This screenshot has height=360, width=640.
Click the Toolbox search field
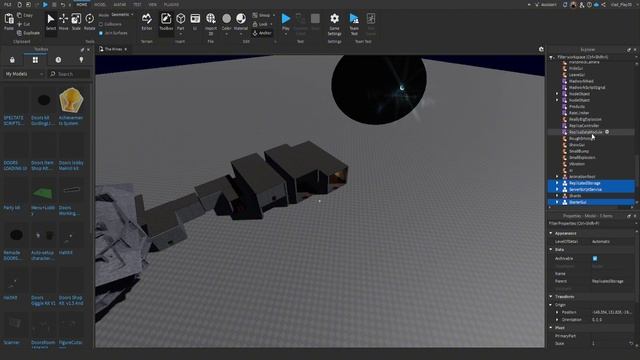coord(69,74)
